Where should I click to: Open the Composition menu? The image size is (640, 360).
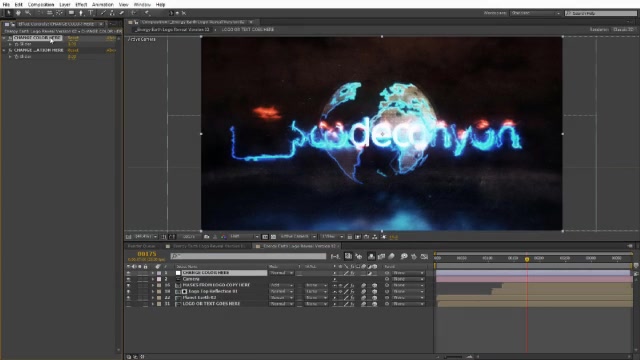[x=41, y=4]
